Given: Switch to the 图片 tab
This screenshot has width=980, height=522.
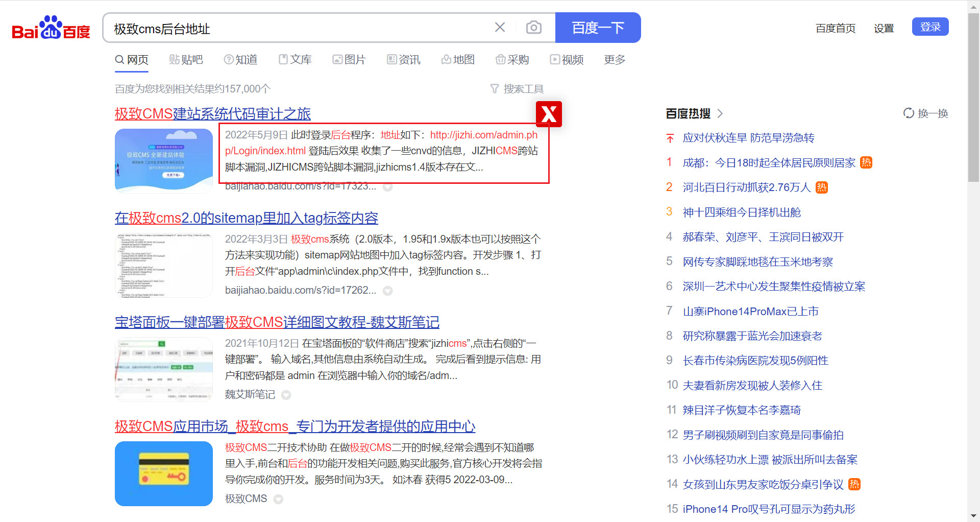Looking at the screenshot, I should pyautogui.click(x=349, y=60).
